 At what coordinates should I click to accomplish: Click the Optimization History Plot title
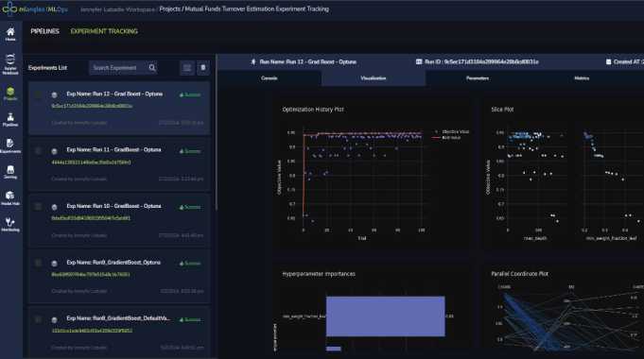[313, 110]
